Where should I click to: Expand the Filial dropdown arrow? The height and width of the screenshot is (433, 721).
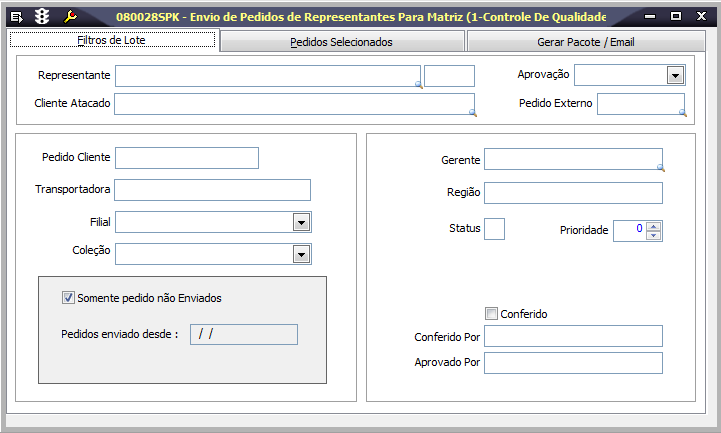pos(301,222)
